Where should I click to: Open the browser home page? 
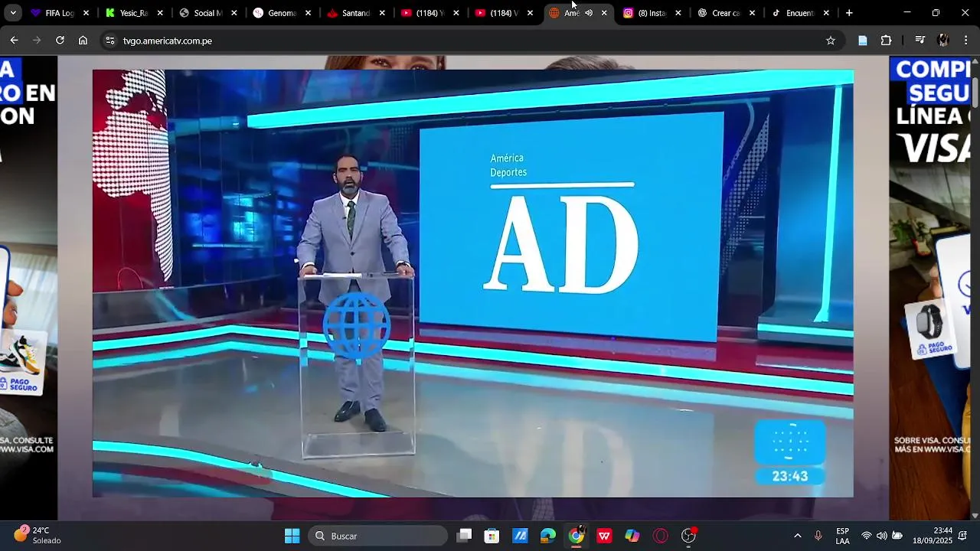tap(83, 41)
